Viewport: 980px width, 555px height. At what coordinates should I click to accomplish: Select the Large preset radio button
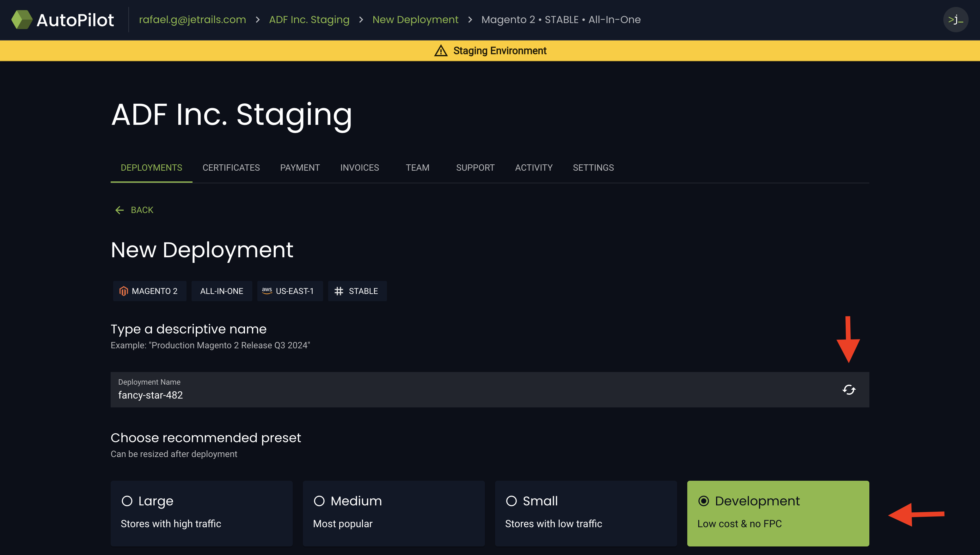(127, 501)
